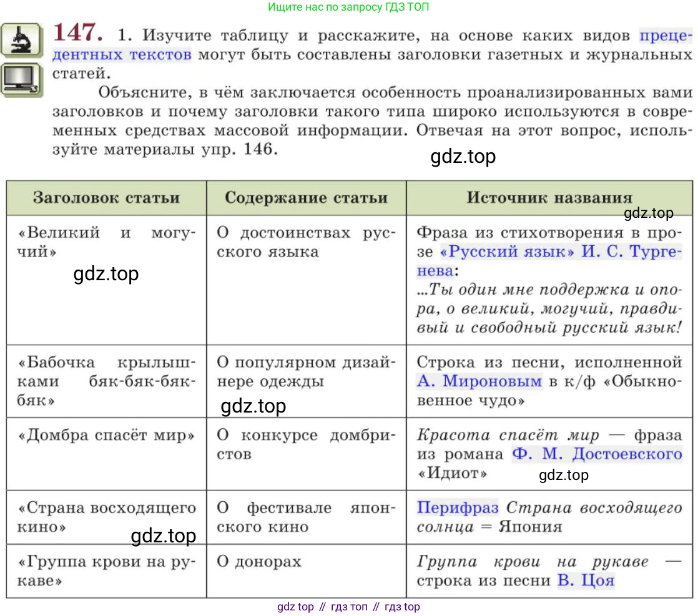
Task: Click the exercise number 147
Action: pos(77,32)
